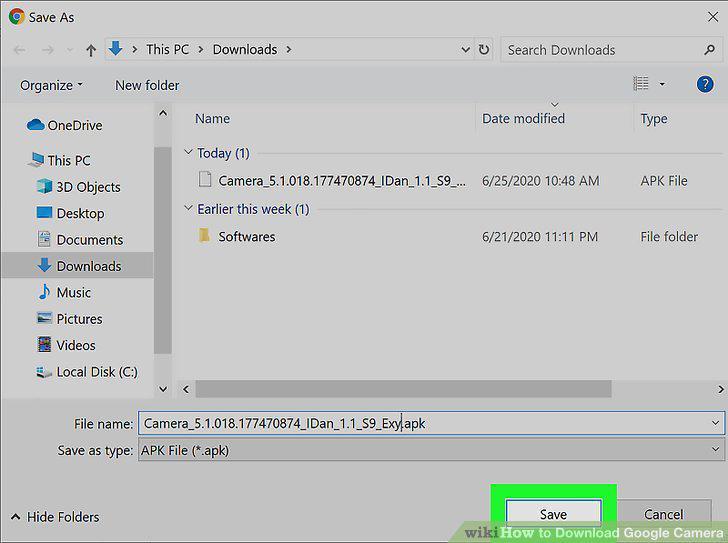The image size is (728, 543).
Task: Click the Forward navigation arrow
Action: (47, 50)
